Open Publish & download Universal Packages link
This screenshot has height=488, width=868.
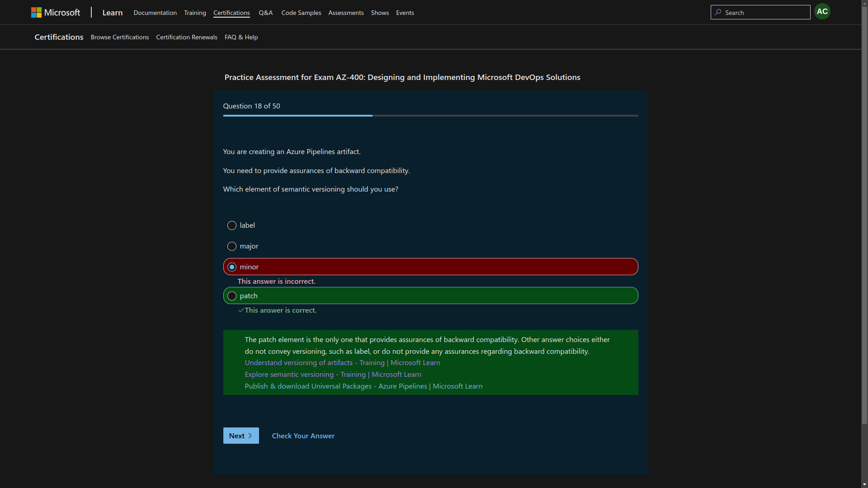(363, 386)
